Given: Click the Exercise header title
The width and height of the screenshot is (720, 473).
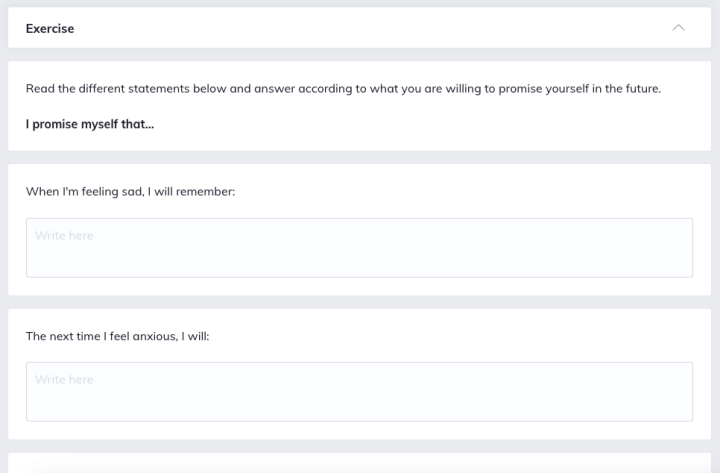Looking at the screenshot, I should [x=50, y=28].
